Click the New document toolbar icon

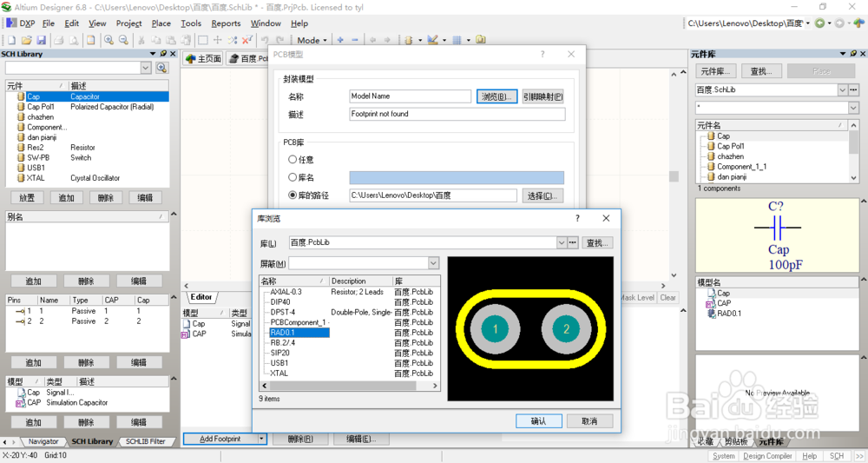11,40
